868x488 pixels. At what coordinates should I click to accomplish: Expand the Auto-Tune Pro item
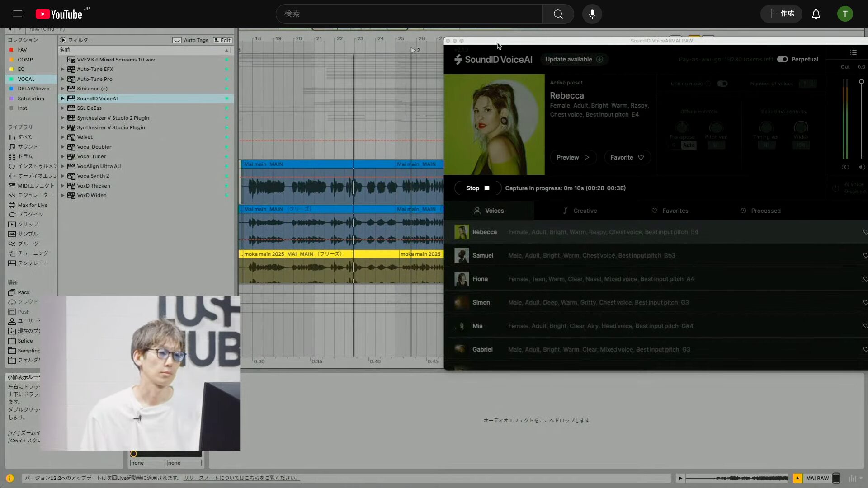(62, 79)
